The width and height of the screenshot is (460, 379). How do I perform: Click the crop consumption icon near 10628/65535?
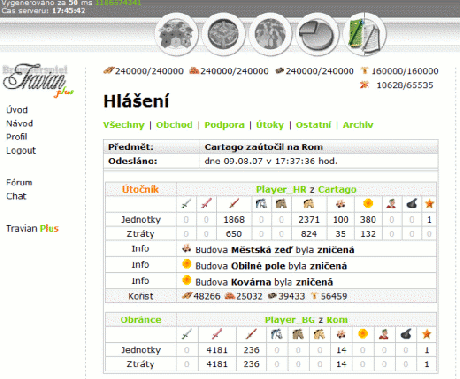(364, 85)
